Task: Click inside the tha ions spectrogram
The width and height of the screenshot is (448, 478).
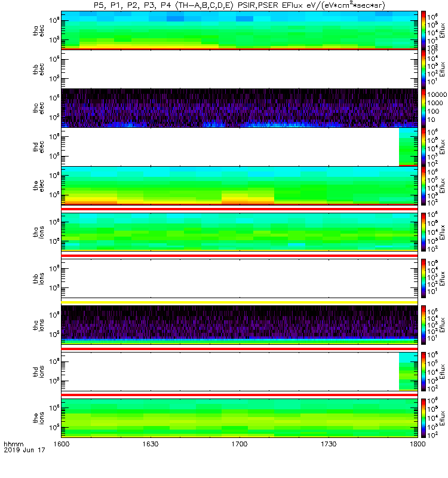Action: [240, 232]
